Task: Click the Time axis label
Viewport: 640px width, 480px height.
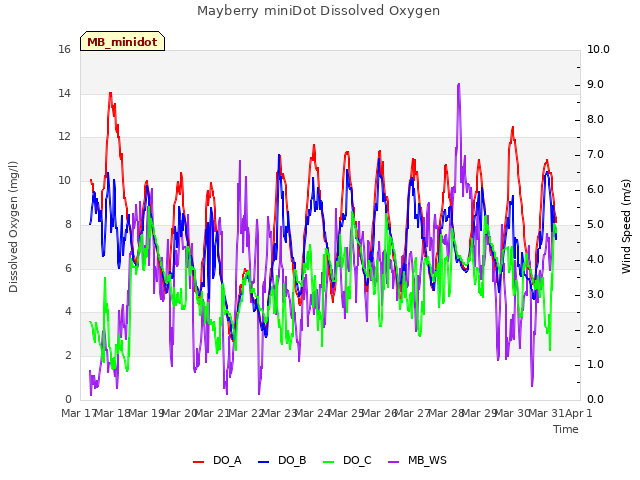Action: [566, 429]
